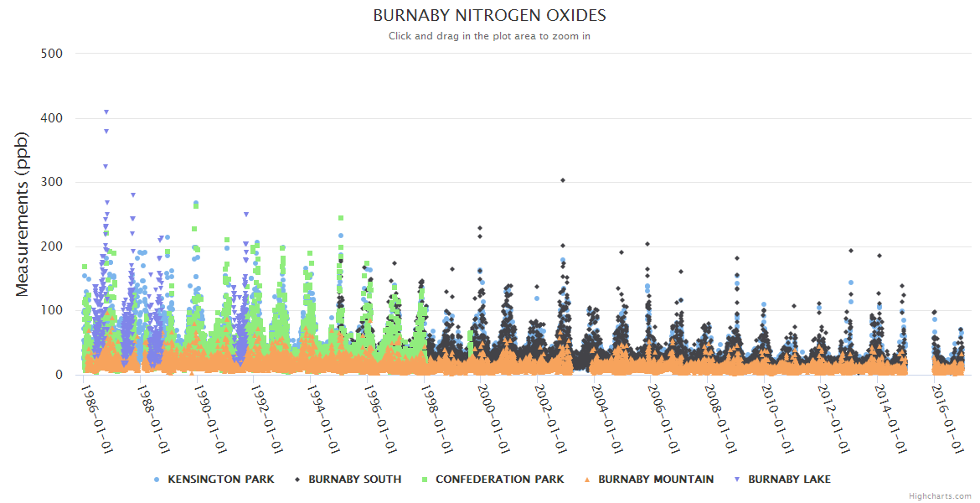Select the Burnaby South peak point near 300 ppb
This screenshot has height=503, width=980.
click(563, 180)
